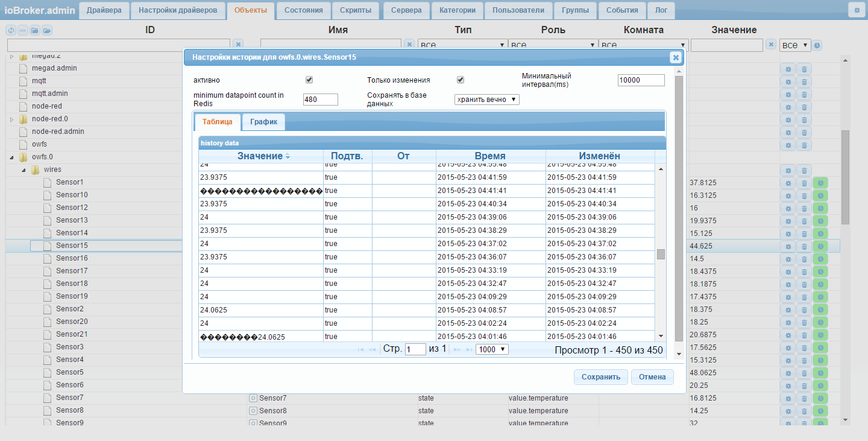Open the Роль filter dropdown
This screenshot has height=441, width=868.
tap(553, 45)
